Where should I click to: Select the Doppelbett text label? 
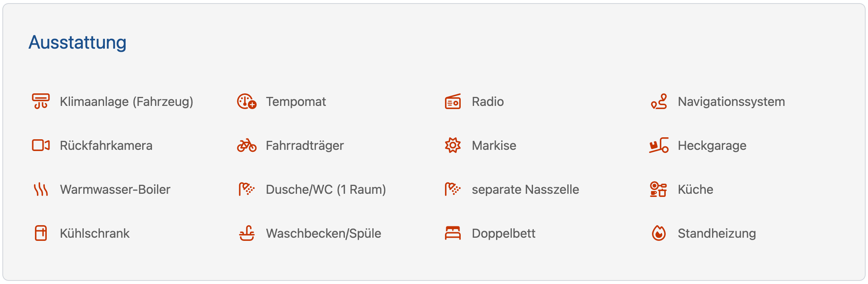click(504, 233)
